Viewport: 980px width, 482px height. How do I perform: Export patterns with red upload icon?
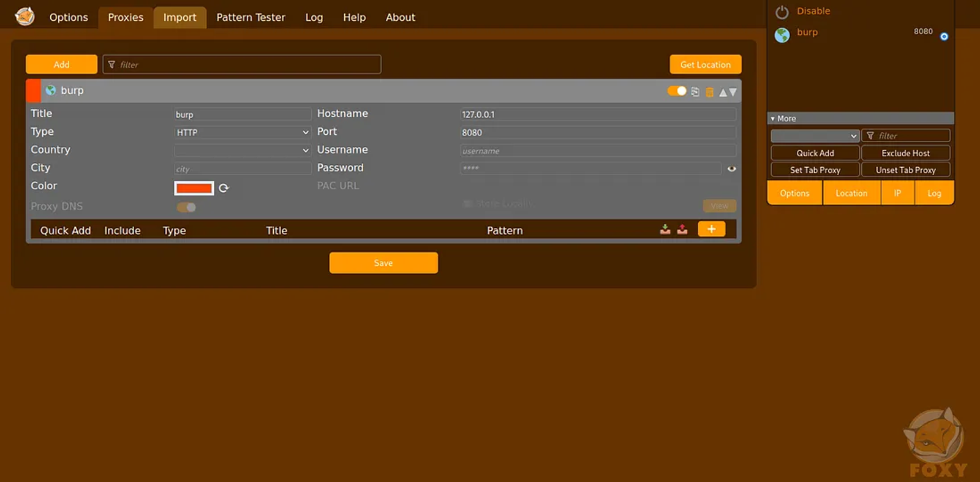(682, 229)
